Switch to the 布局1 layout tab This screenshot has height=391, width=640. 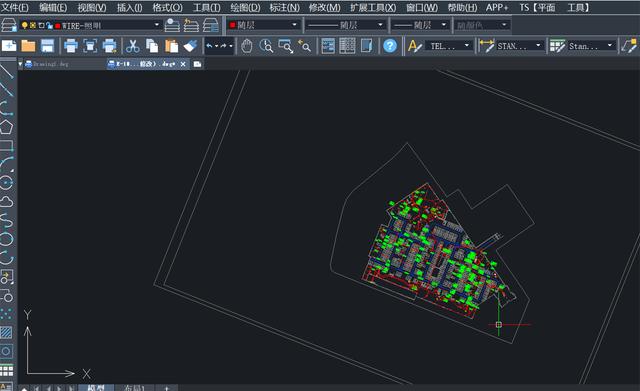click(134, 388)
